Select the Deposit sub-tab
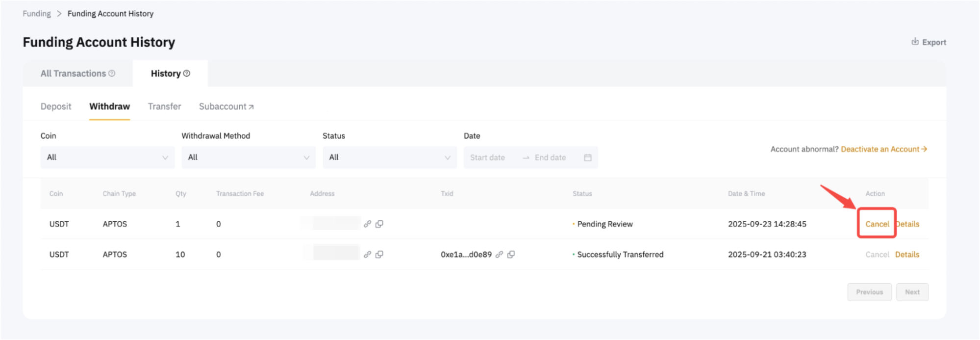The image size is (980, 340). [56, 106]
